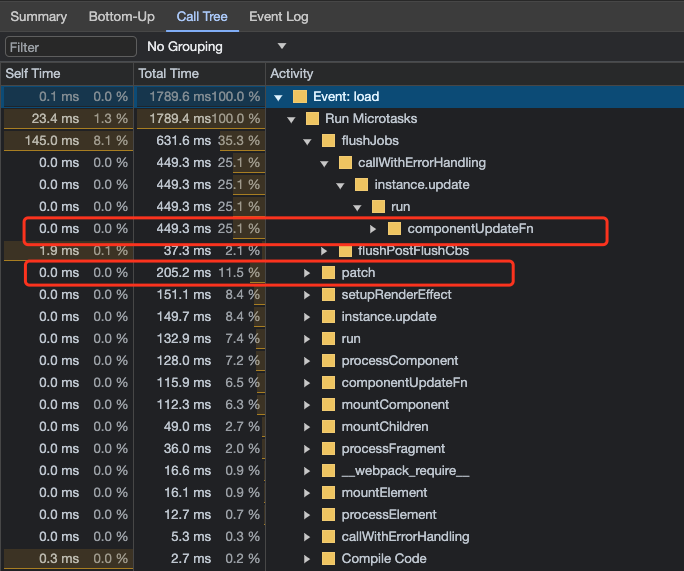Click the __webpack_require__ yellow icon
684x571 pixels.
(x=328, y=470)
